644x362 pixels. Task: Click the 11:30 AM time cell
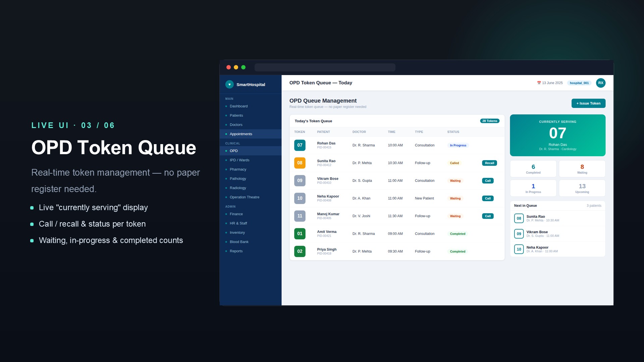[395, 216]
